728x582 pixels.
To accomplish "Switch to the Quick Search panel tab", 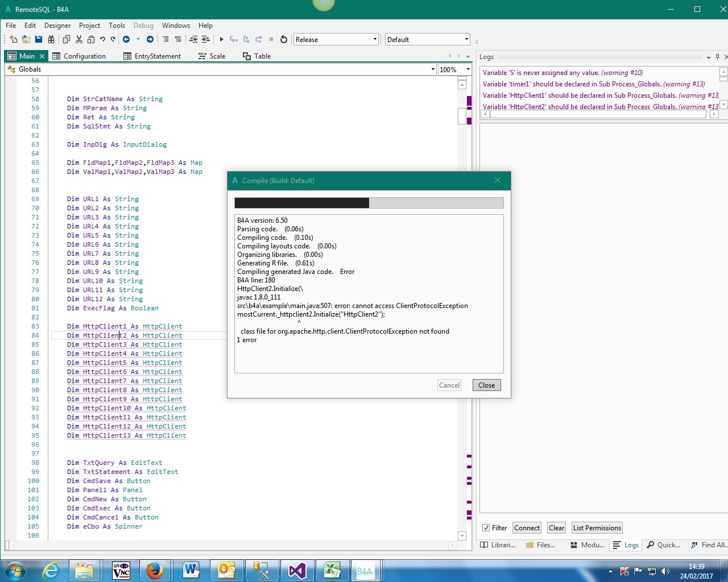I will click(663, 545).
